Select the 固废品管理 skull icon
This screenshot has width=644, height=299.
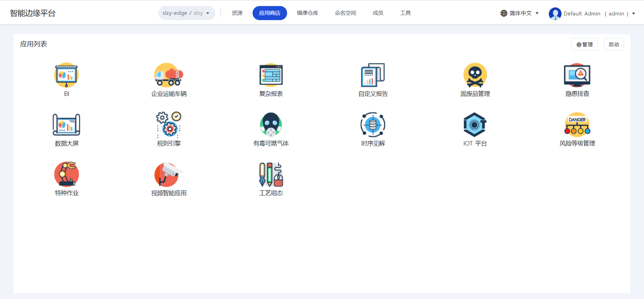pos(475,75)
